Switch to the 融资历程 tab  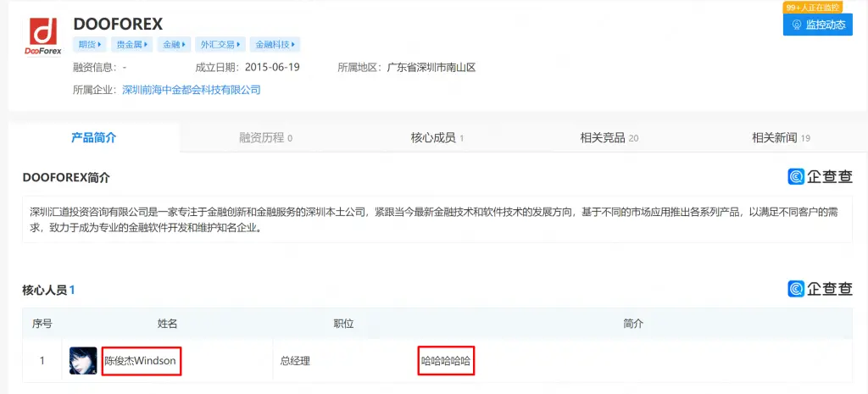[x=265, y=138]
